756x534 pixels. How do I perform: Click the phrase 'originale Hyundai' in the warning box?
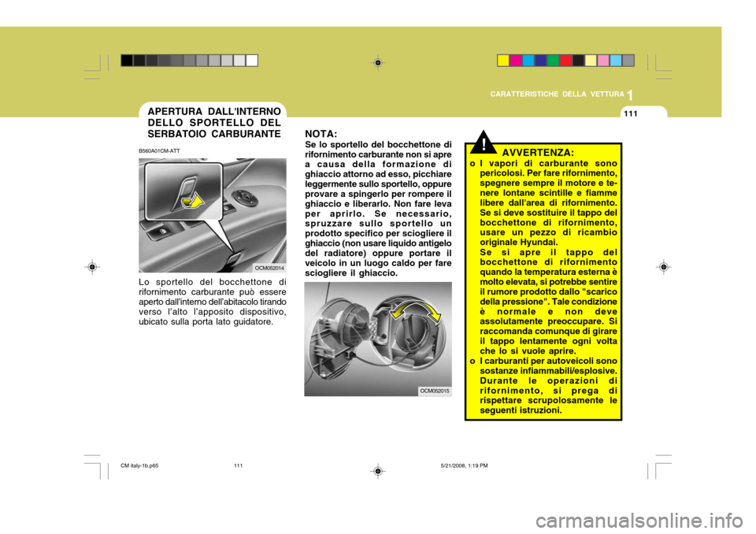click(x=518, y=242)
